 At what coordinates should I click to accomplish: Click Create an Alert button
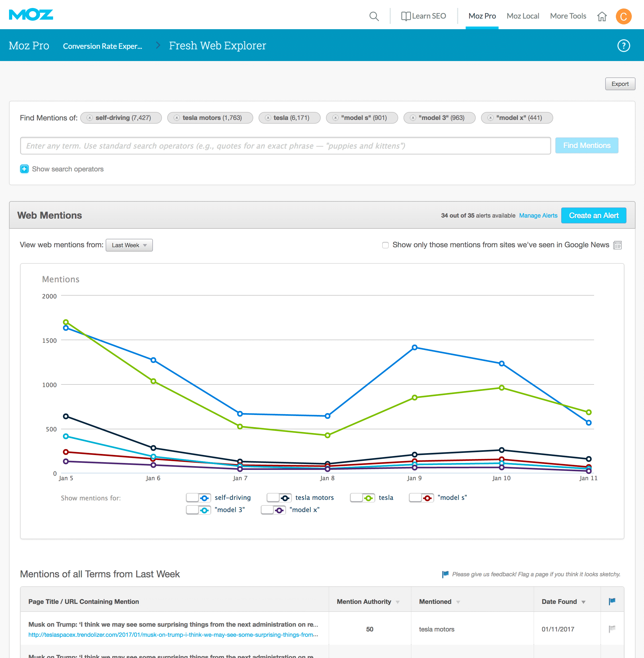tap(594, 215)
